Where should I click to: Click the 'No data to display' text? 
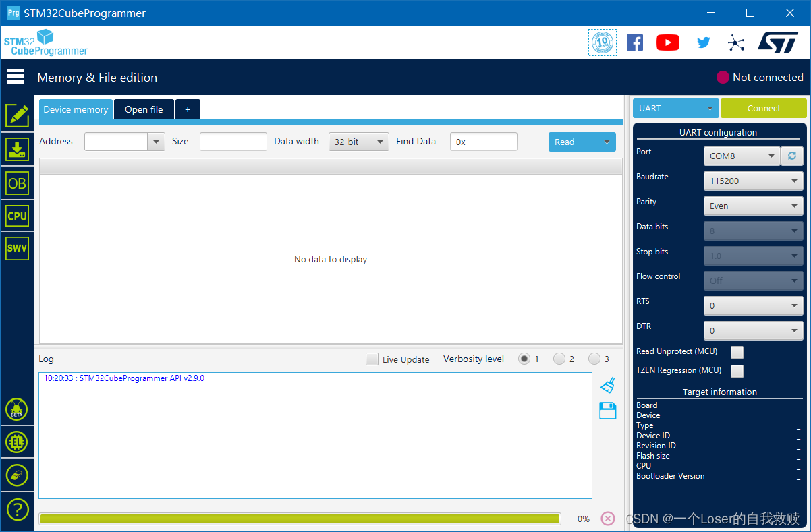(x=331, y=259)
